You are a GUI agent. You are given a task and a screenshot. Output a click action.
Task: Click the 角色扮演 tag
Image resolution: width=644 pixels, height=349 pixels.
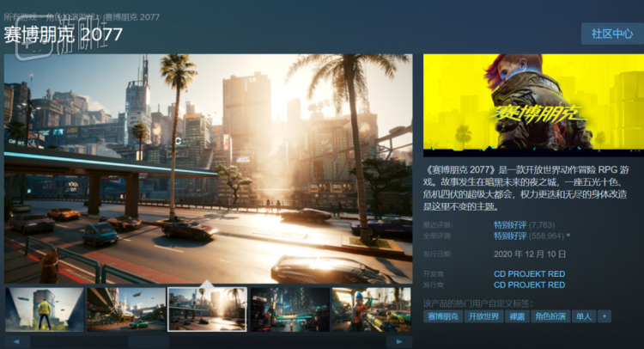click(x=550, y=316)
